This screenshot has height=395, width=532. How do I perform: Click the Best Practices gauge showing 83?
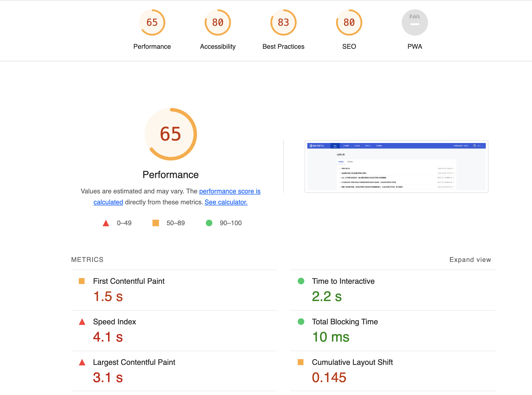pyautogui.click(x=283, y=22)
